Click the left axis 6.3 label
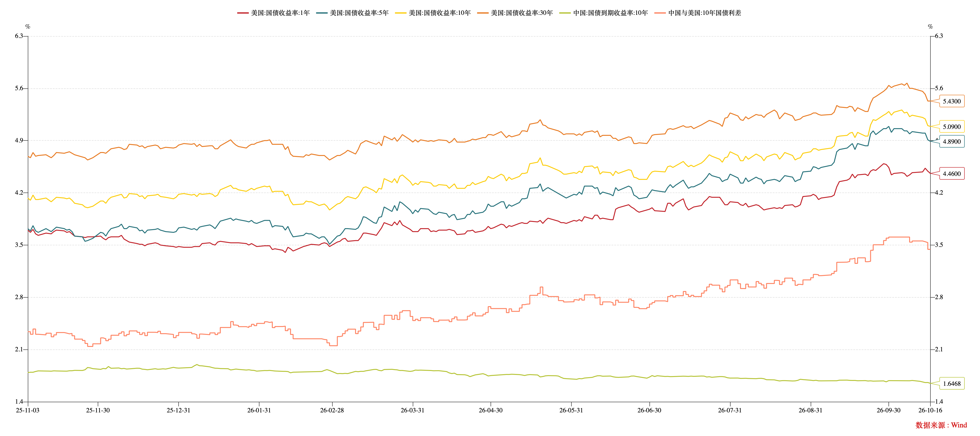980x436 pixels. (x=19, y=36)
